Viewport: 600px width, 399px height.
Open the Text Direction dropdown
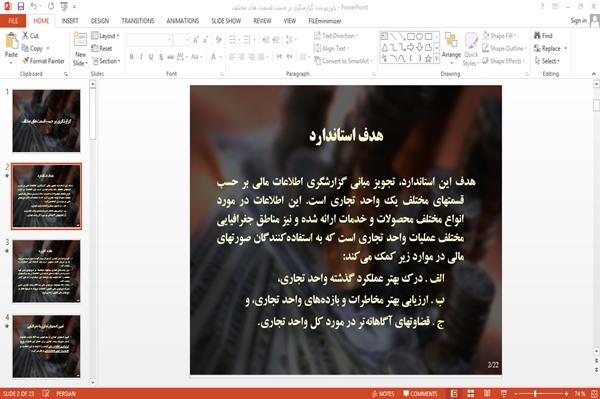tap(336, 36)
